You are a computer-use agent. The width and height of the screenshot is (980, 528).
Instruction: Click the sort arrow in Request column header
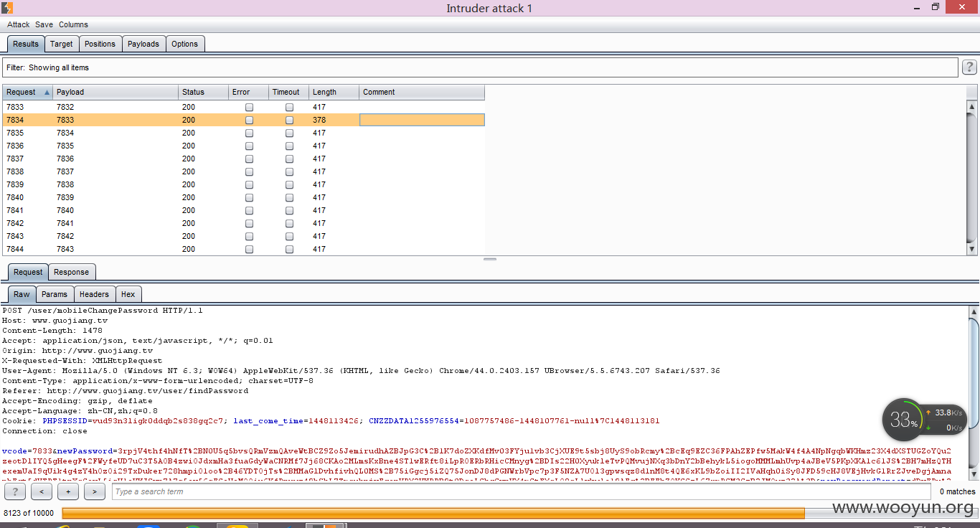(x=47, y=92)
